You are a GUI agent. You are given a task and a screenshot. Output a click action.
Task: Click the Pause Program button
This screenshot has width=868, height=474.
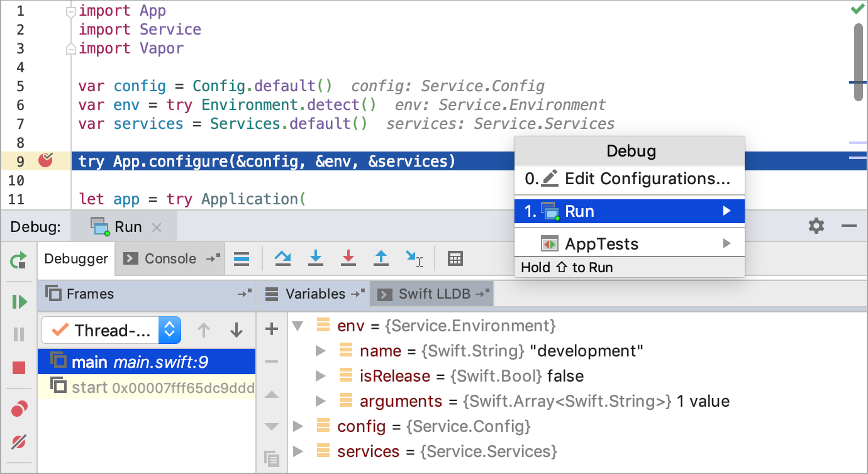(19, 334)
